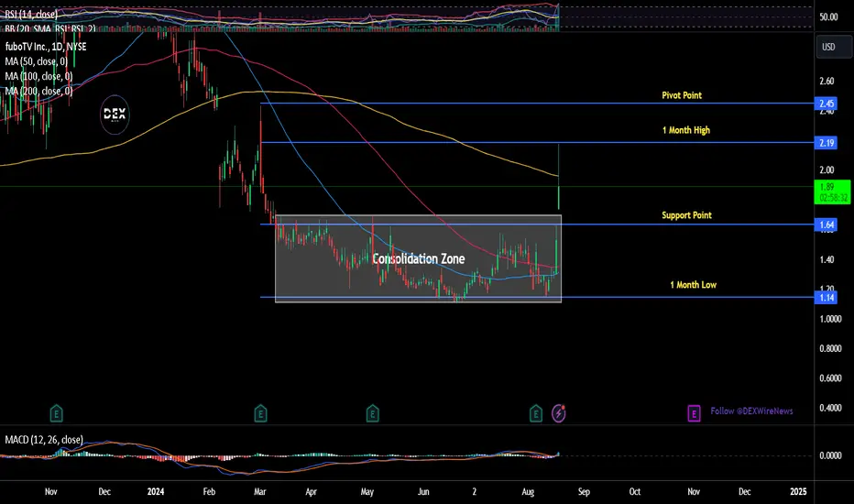Select the MA (100, close, 0) indicator legend
Image resolution: width=854 pixels, height=504 pixels.
(x=38, y=76)
